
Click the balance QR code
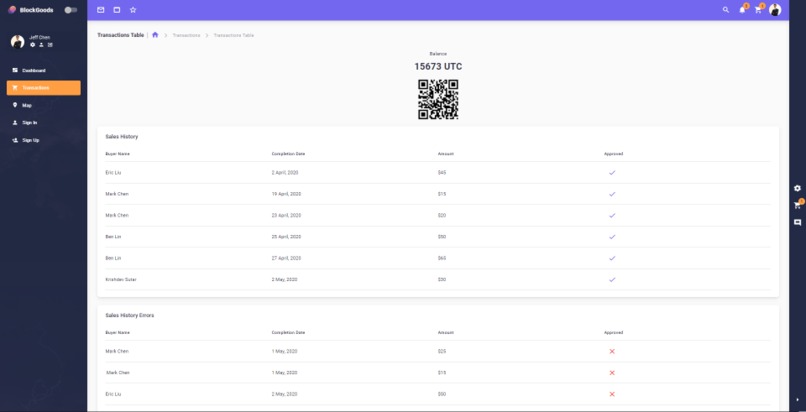438,99
